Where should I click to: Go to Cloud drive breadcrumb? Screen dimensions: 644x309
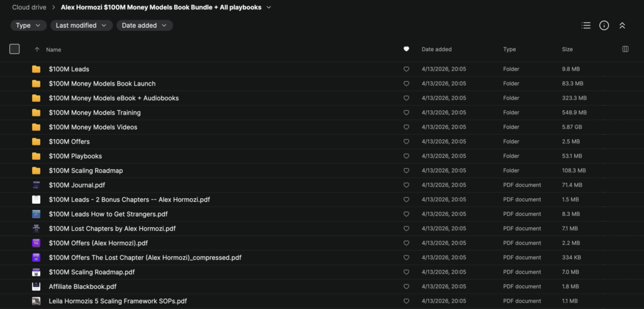(x=29, y=8)
